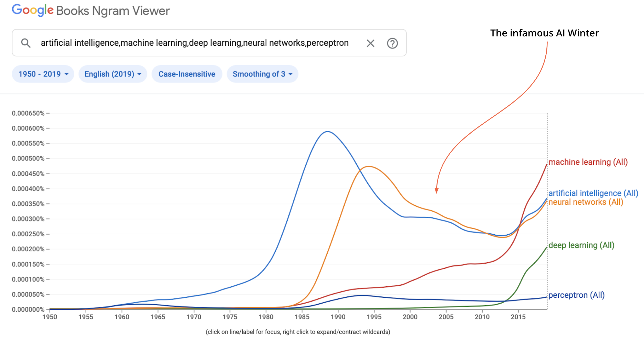The width and height of the screenshot is (644, 340).
Task: Click the neural networks (All) label
Action: pos(586,202)
